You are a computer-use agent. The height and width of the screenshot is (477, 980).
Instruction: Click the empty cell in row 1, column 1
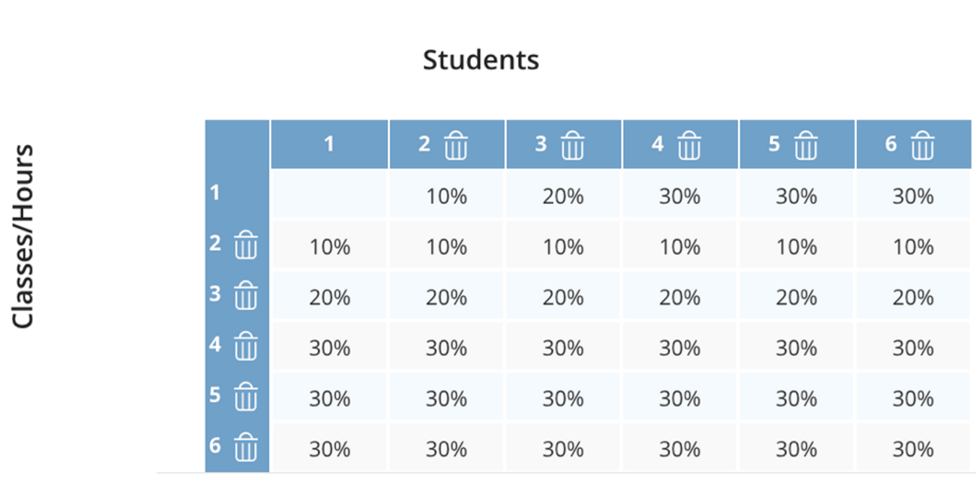pos(329,194)
